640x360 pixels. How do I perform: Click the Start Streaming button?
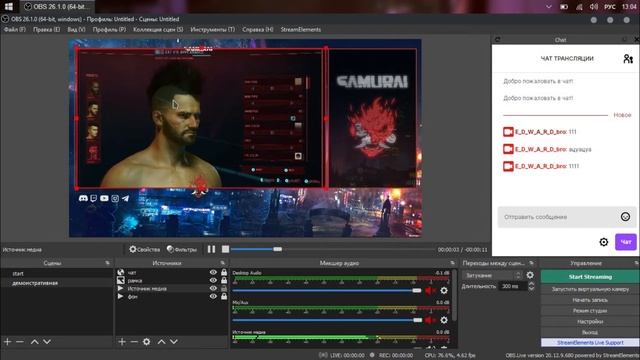[x=590, y=276]
